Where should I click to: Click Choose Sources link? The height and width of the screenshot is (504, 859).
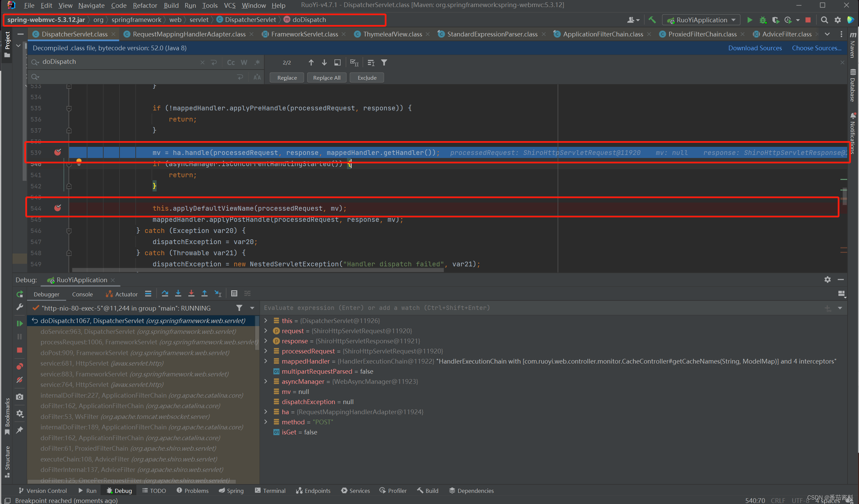[816, 48]
